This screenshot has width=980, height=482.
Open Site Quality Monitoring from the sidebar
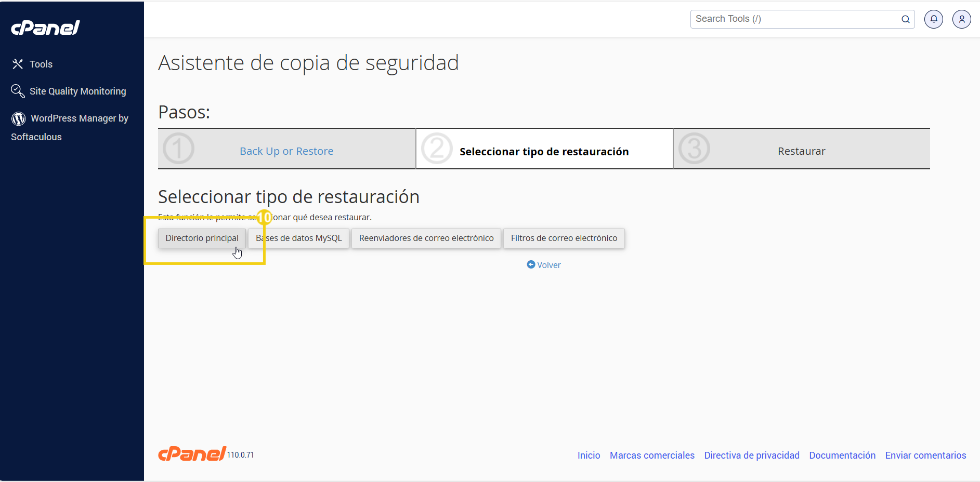(78, 91)
